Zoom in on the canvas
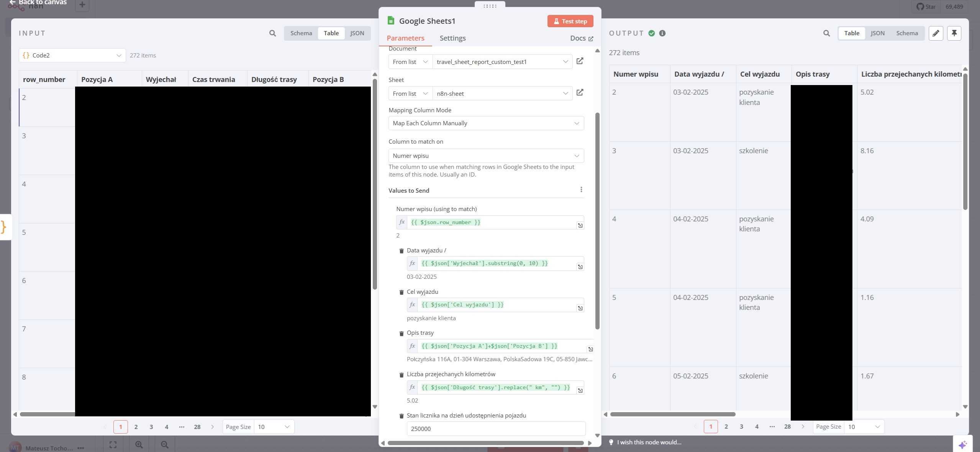Image resolution: width=980 pixels, height=452 pixels. 139,445
